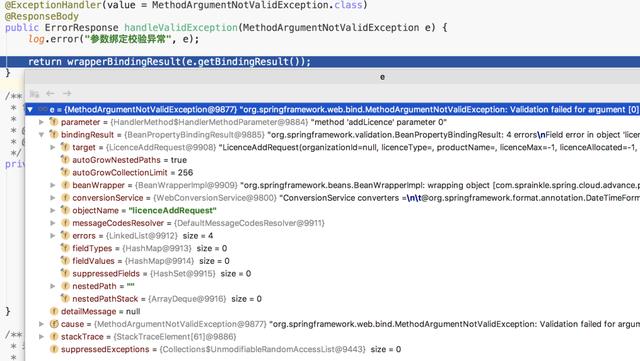Select the fieldValues HashMap row
The height and width of the screenshot is (361, 640).
tap(332, 261)
